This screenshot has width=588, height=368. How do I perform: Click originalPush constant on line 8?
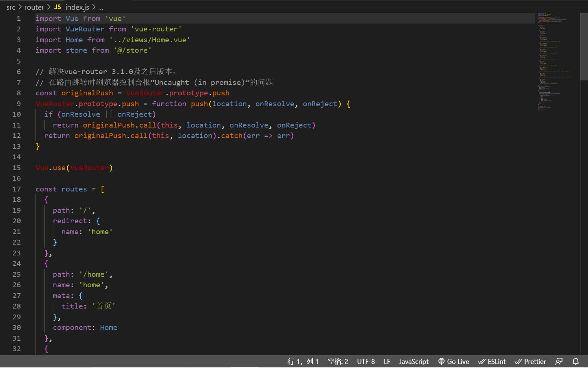click(x=87, y=93)
